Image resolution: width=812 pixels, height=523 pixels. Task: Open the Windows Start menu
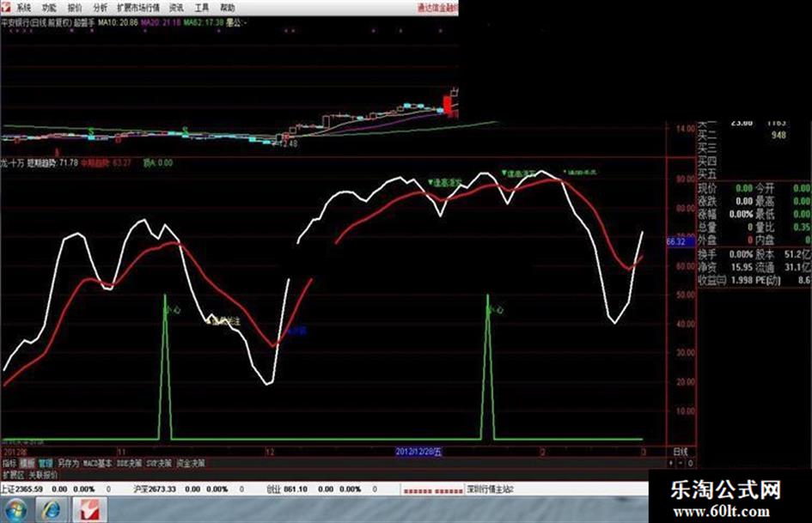tap(15, 510)
